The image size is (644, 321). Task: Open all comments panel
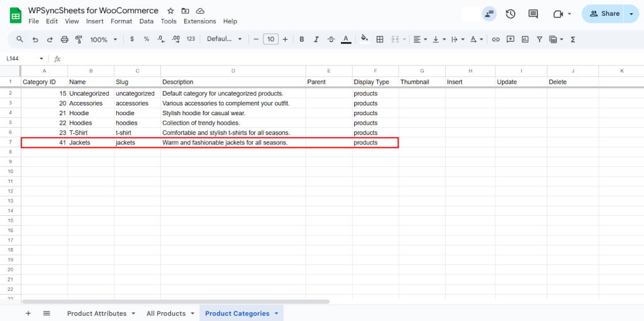click(x=533, y=14)
